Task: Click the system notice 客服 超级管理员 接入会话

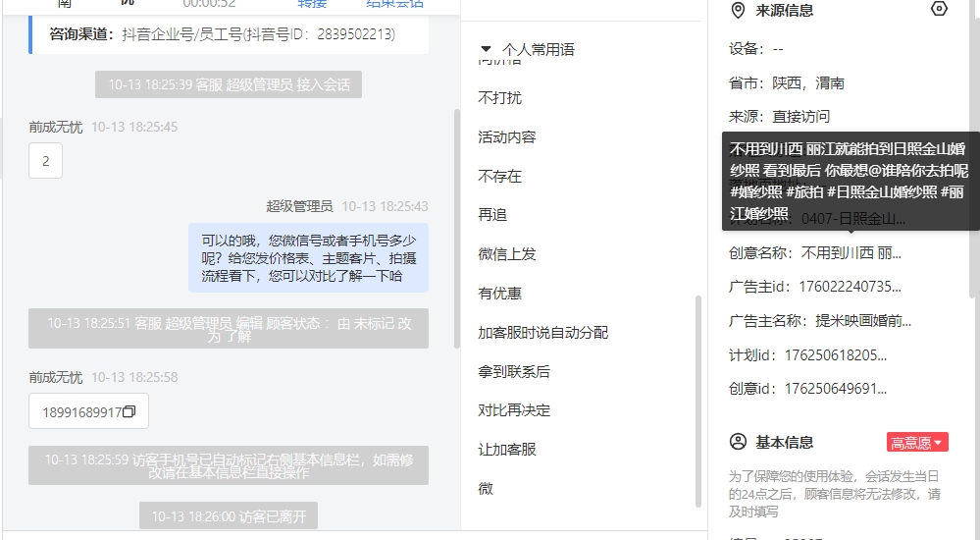Action: pos(229,84)
